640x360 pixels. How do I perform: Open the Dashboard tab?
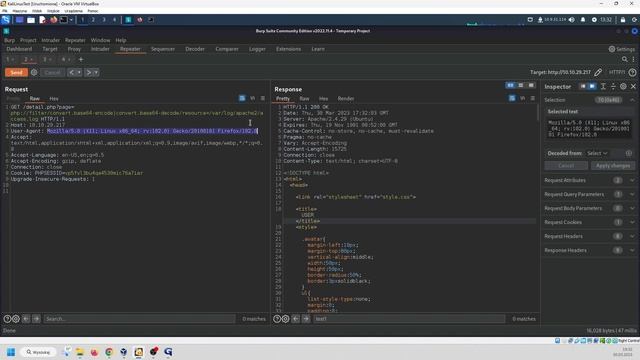[x=19, y=49]
